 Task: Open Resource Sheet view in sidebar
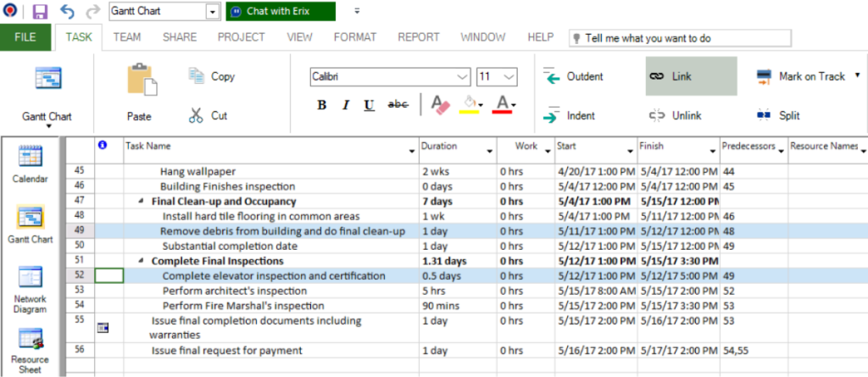click(30, 351)
